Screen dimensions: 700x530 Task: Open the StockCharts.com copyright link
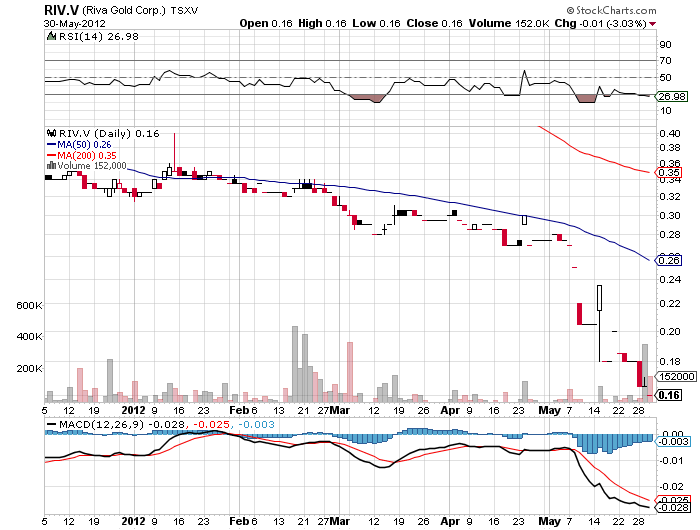(611, 10)
